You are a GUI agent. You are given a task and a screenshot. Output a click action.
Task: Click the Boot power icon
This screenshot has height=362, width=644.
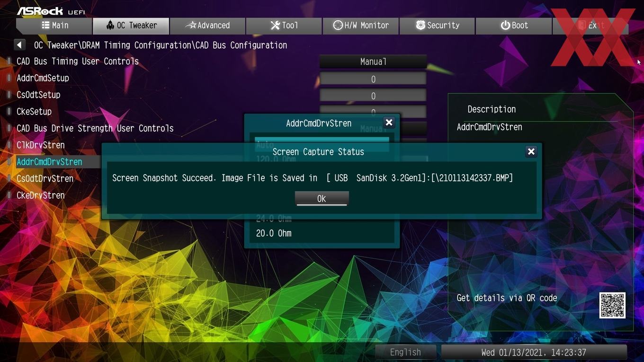click(x=505, y=25)
